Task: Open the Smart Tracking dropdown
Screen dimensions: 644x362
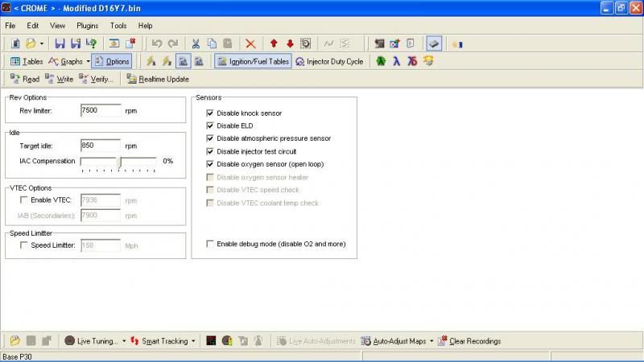Action: [194, 341]
